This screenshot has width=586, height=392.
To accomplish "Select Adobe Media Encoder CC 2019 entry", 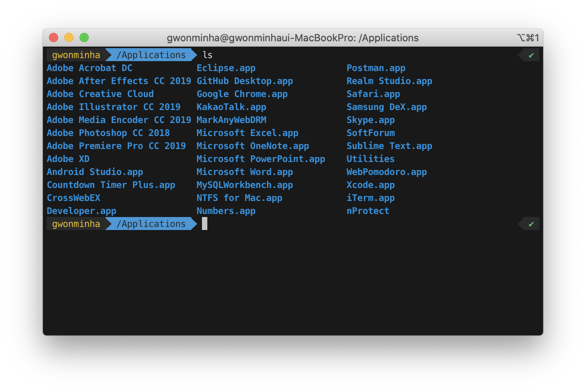I will [119, 120].
